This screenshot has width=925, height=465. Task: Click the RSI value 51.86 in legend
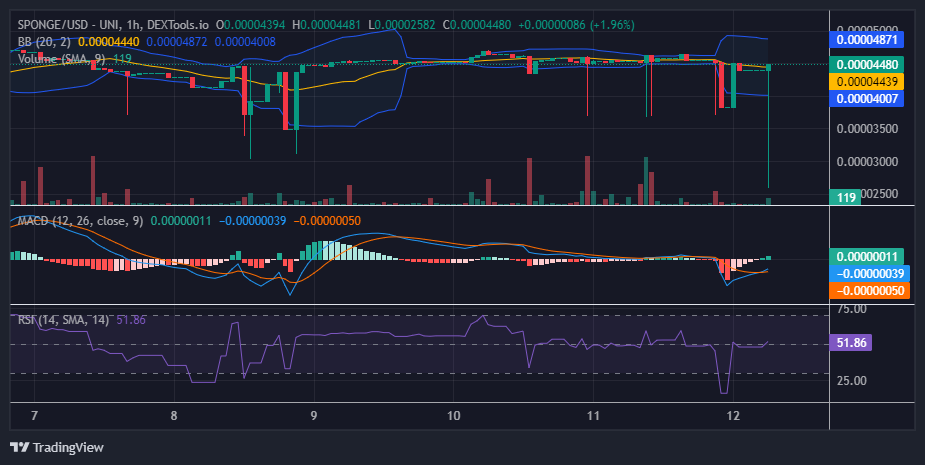click(x=131, y=320)
